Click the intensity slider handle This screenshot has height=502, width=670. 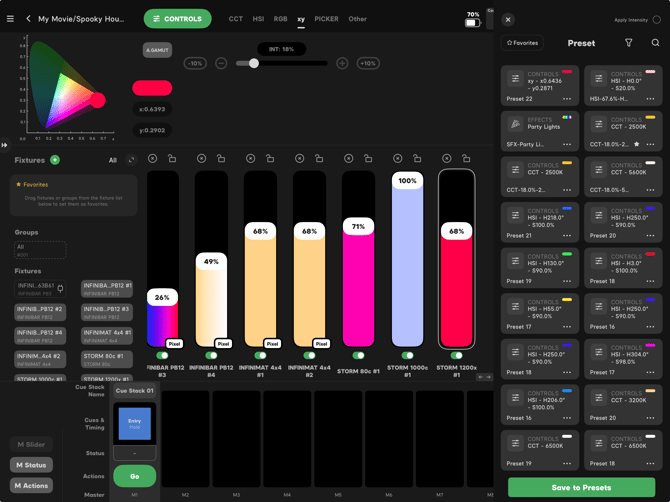[254, 63]
